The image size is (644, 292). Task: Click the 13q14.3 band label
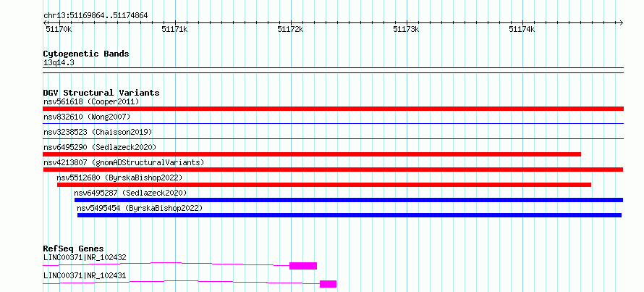[59, 63]
